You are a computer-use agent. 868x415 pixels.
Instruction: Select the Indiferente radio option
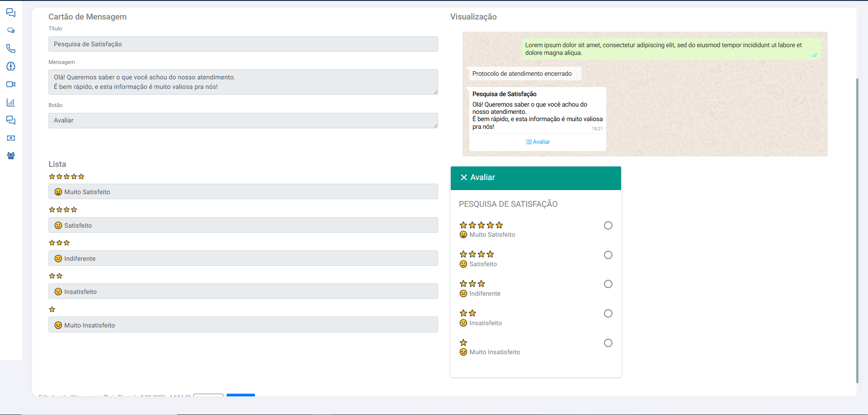pos(608,284)
